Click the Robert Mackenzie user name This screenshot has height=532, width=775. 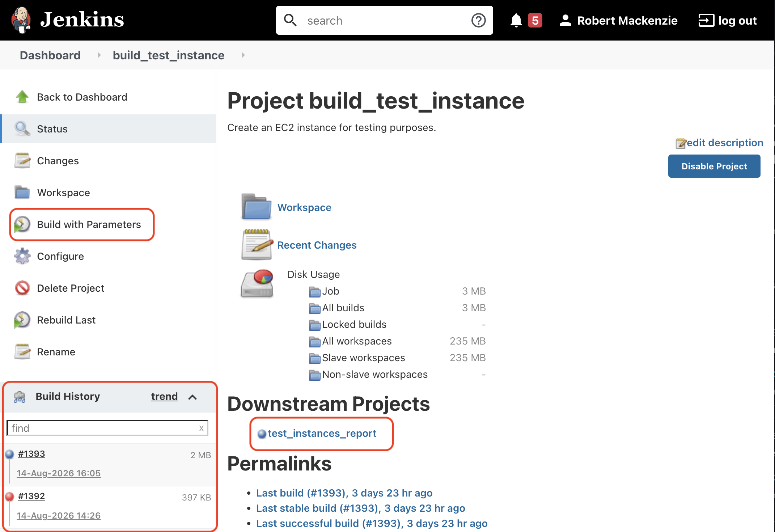tap(627, 21)
